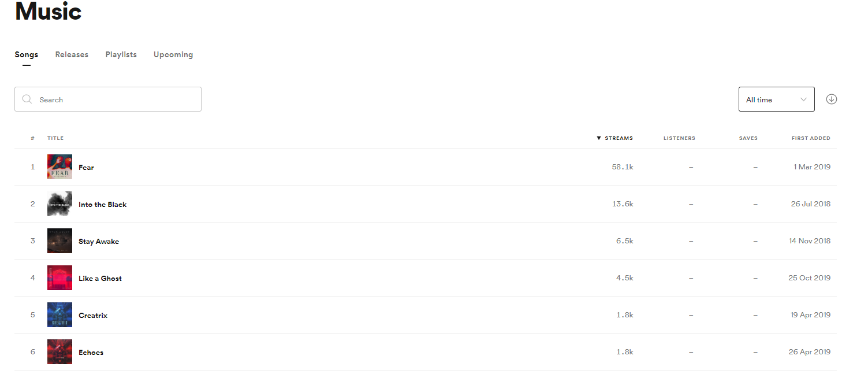Toggle sort order on Streams column
The width and height of the screenshot is (868, 374).
614,138
